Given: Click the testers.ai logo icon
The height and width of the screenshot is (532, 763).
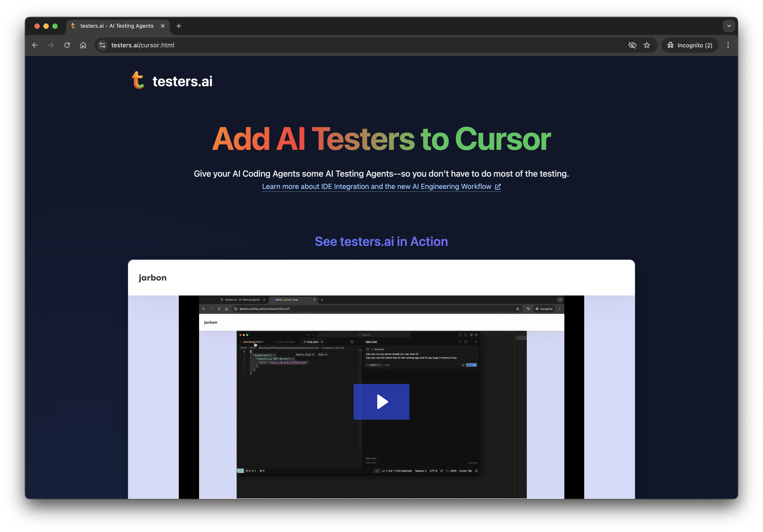Looking at the screenshot, I should click(138, 80).
